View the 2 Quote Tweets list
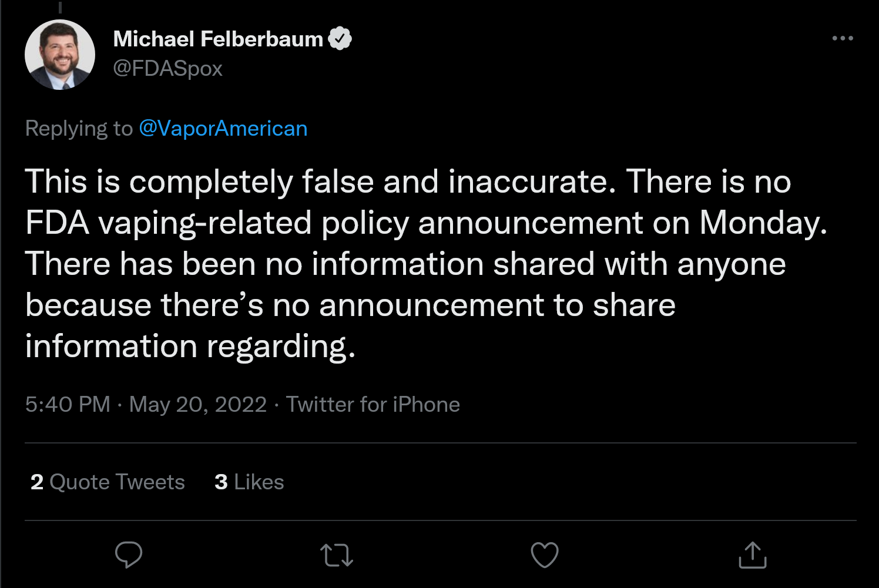This screenshot has height=588, width=879. (108, 482)
